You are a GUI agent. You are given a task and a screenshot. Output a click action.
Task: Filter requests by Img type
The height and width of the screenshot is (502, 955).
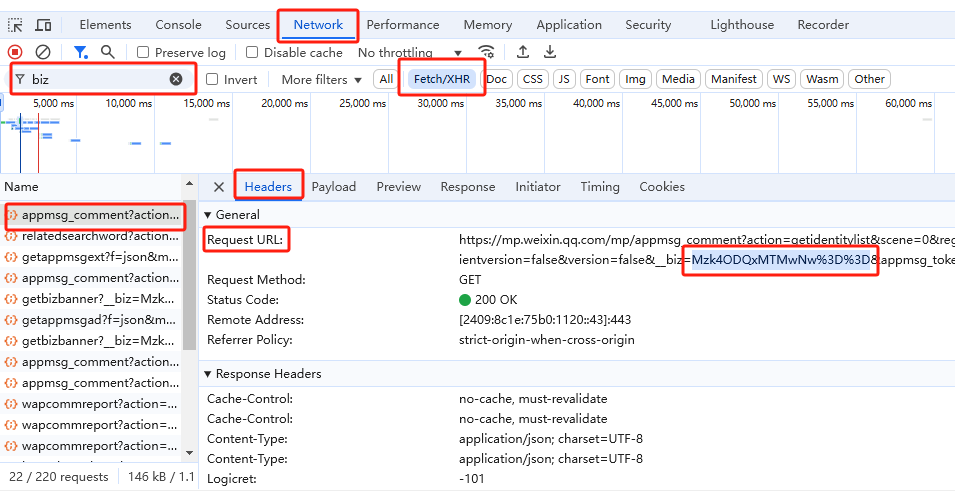point(635,79)
